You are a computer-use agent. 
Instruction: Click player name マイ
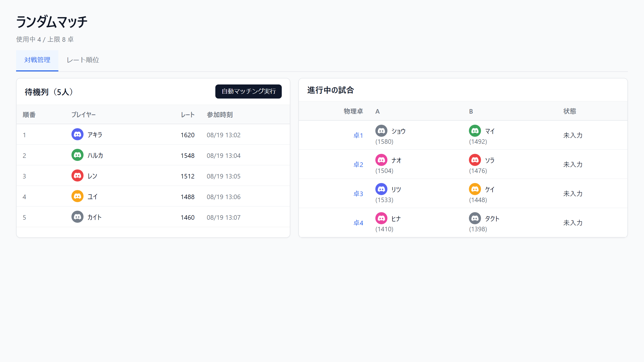pos(490,131)
